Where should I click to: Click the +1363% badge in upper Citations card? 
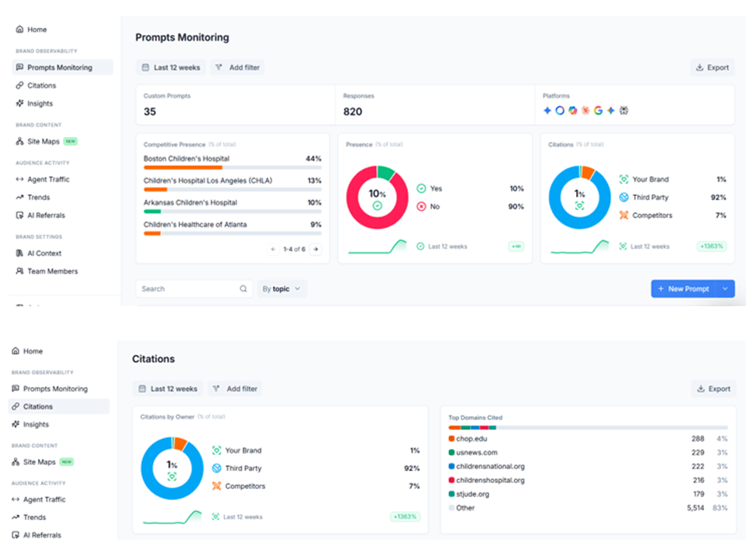[x=712, y=246]
